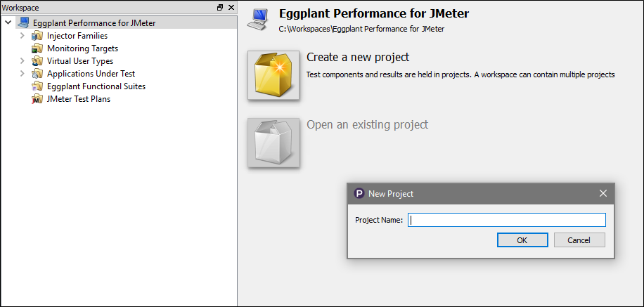Select the Eggplant Functional Suites folder icon
This screenshot has height=307, width=644.
tap(37, 86)
